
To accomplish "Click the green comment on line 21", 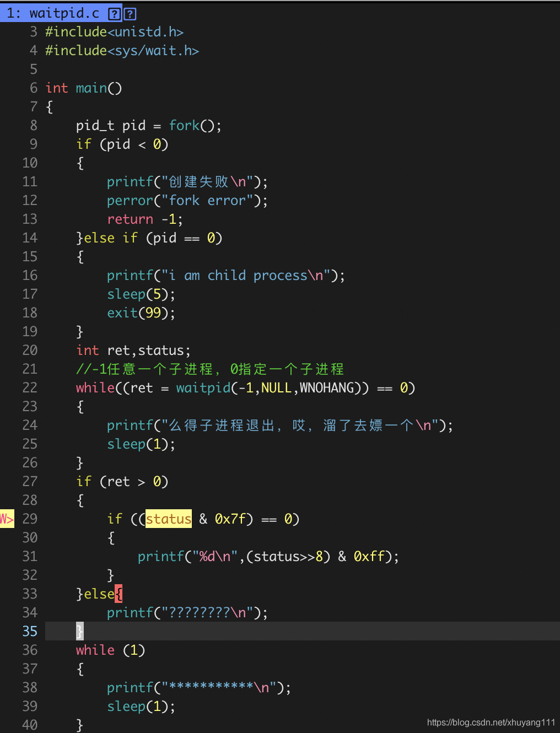I will pyautogui.click(x=210, y=369).
